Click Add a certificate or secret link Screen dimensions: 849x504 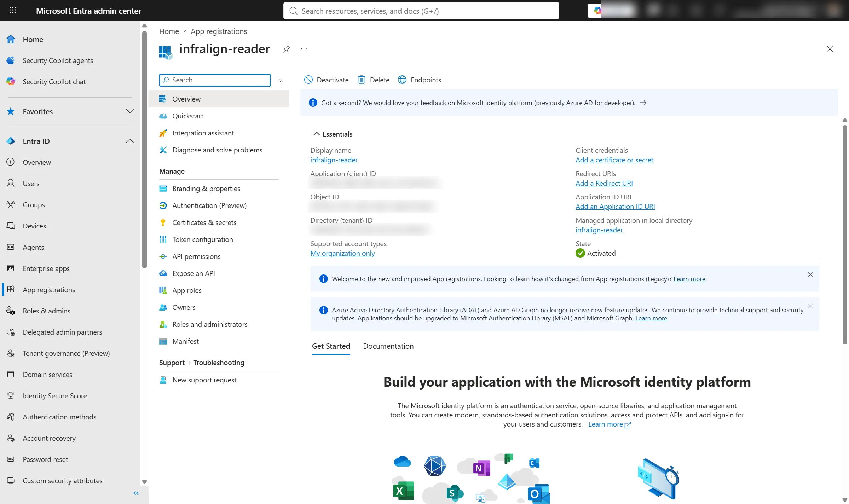click(x=614, y=160)
